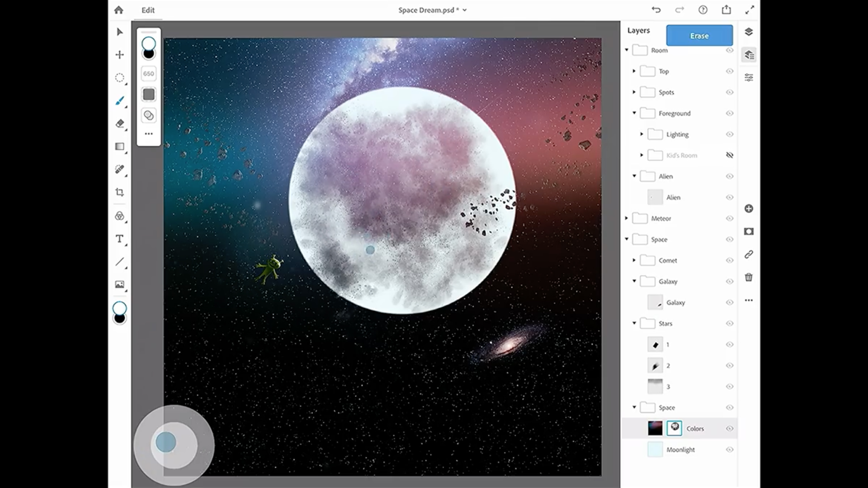The height and width of the screenshot is (488, 868).
Task: Expand the Meteor layer group
Action: point(626,218)
